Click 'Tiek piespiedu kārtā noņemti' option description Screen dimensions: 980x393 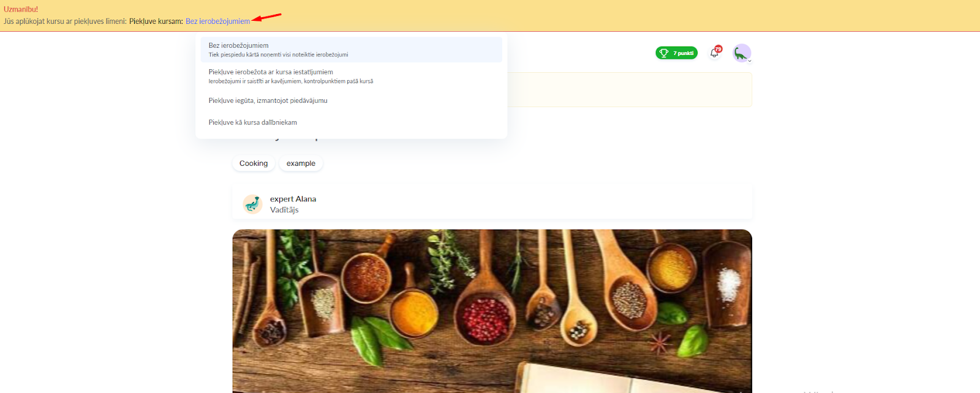pos(278,55)
